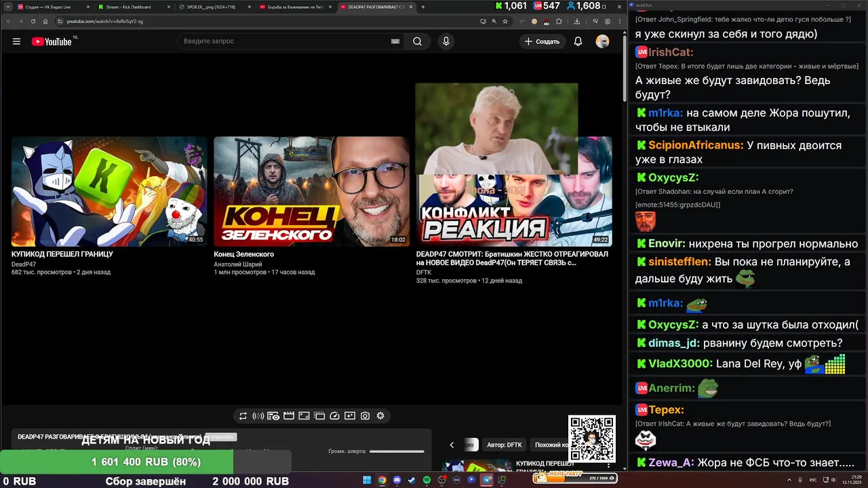Click the youtube.com address bar URL
Viewport: 868px width, 488px height.
click(104, 21)
